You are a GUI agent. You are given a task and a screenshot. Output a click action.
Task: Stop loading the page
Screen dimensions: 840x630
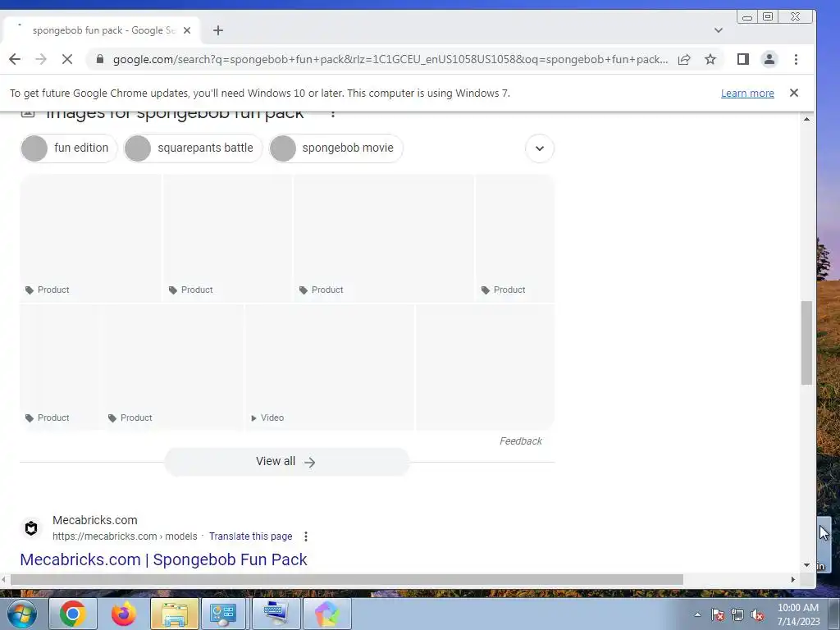[67, 59]
